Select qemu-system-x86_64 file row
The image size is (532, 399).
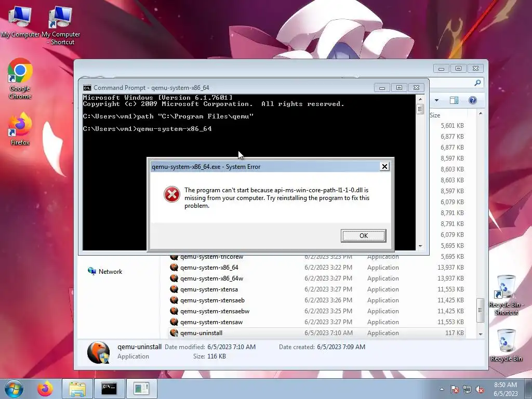317,268
